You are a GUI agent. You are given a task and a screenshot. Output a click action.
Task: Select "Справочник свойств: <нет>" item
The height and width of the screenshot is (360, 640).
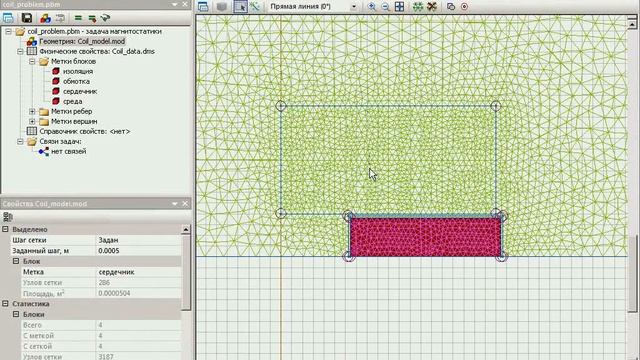(x=84, y=131)
